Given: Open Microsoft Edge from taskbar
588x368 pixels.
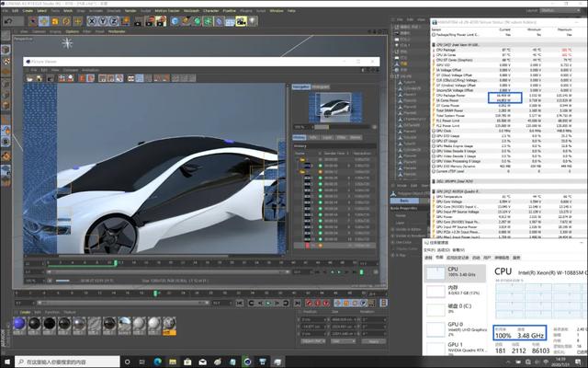Looking at the screenshot, I should pos(157,362).
